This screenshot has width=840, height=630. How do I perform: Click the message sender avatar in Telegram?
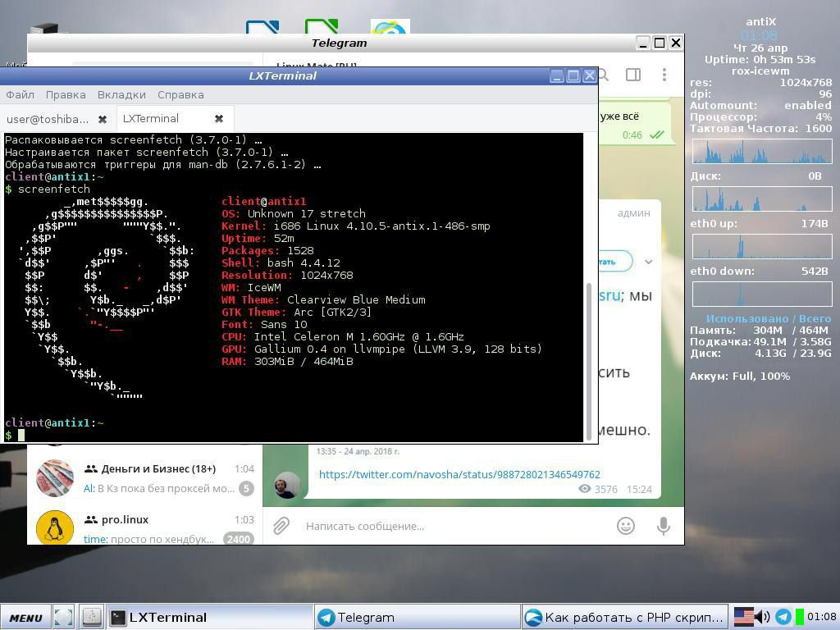click(x=287, y=485)
